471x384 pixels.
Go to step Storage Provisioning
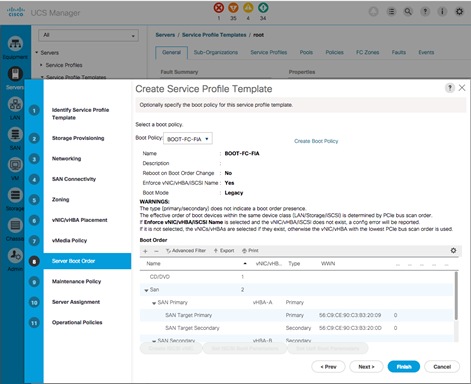[x=78, y=138]
